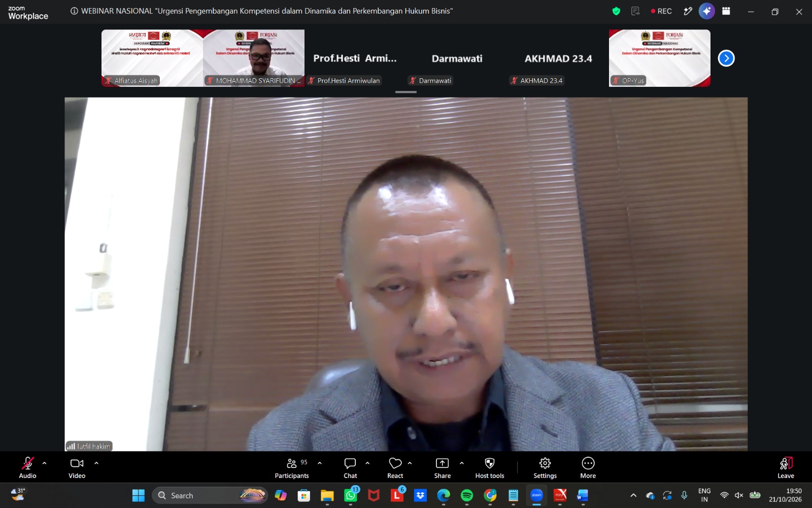Viewport: 812px width, 508px height.
Task: Open Dropbox from the taskbar
Action: [420, 495]
